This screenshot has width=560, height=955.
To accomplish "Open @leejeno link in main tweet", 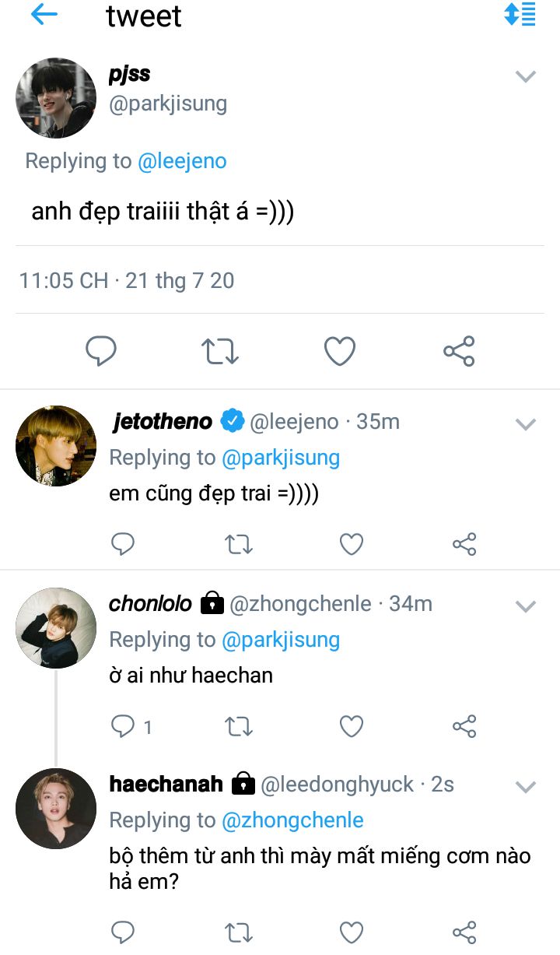I will (x=182, y=161).
